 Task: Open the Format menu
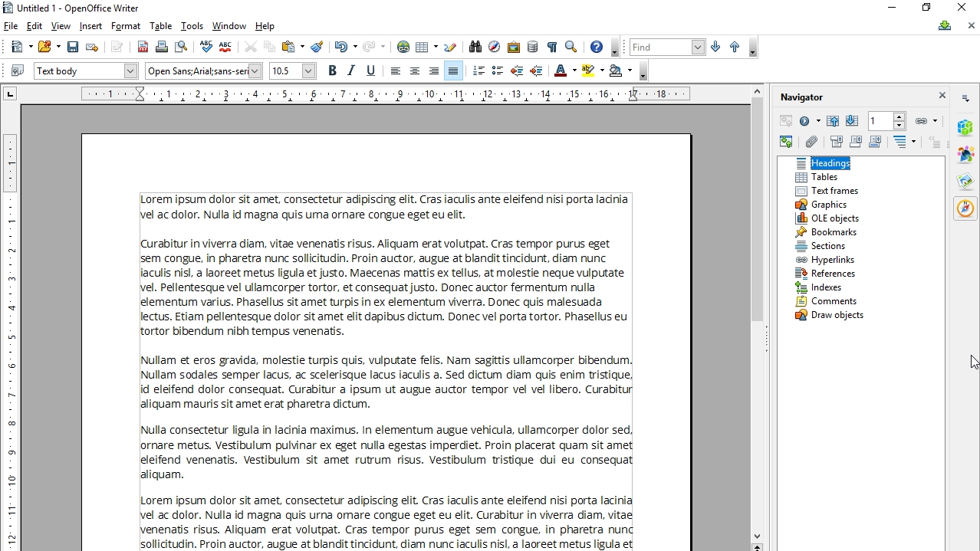125,25
